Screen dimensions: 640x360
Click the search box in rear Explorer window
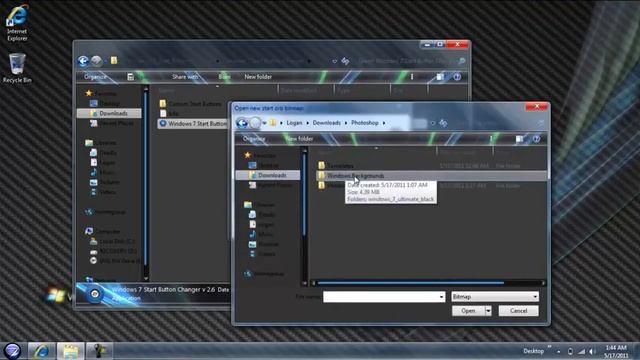(x=410, y=61)
